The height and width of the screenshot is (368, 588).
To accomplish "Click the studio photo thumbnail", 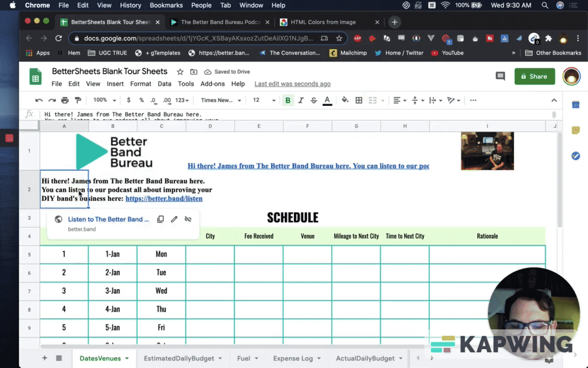I will [x=487, y=151].
